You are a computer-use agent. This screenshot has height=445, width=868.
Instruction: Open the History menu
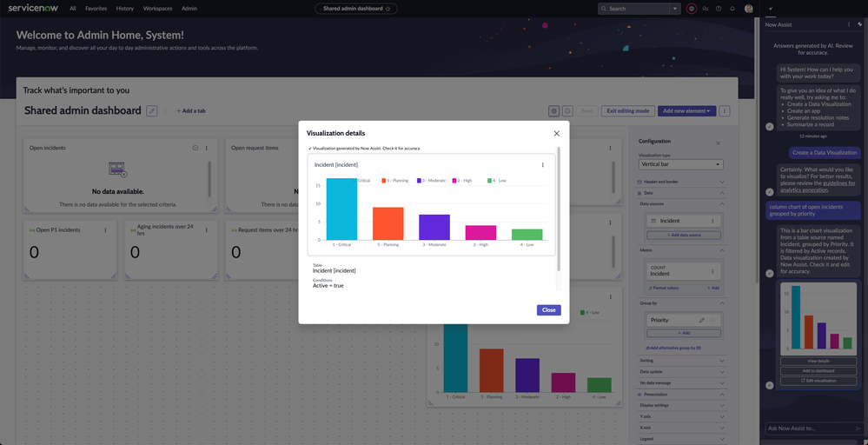tap(125, 9)
